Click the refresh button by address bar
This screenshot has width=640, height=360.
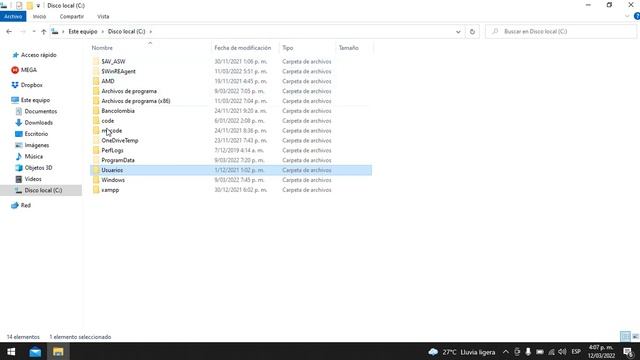click(x=472, y=31)
